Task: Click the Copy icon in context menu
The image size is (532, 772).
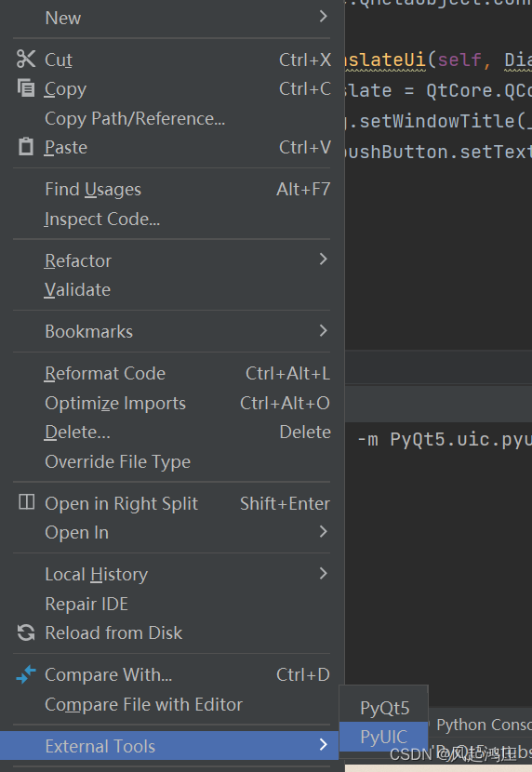Action: tap(26, 88)
